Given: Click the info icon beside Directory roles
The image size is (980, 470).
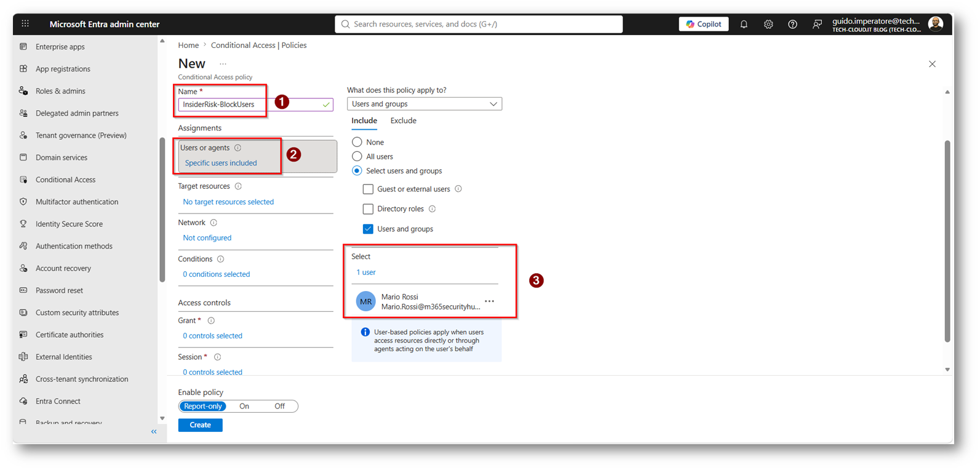Looking at the screenshot, I should pyautogui.click(x=432, y=209).
